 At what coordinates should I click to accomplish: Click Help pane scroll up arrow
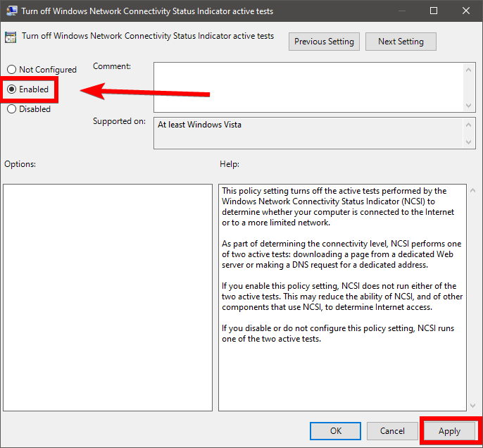[x=473, y=191]
